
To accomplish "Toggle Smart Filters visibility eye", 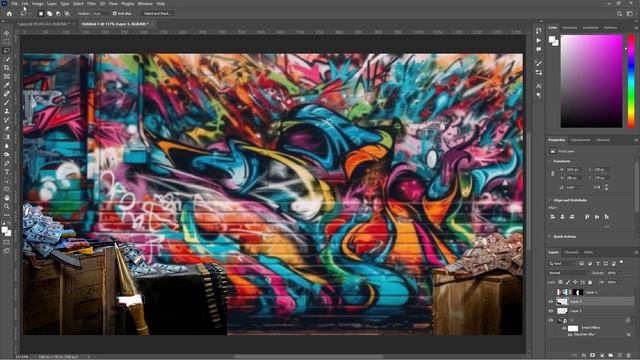I will [x=565, y=328].
